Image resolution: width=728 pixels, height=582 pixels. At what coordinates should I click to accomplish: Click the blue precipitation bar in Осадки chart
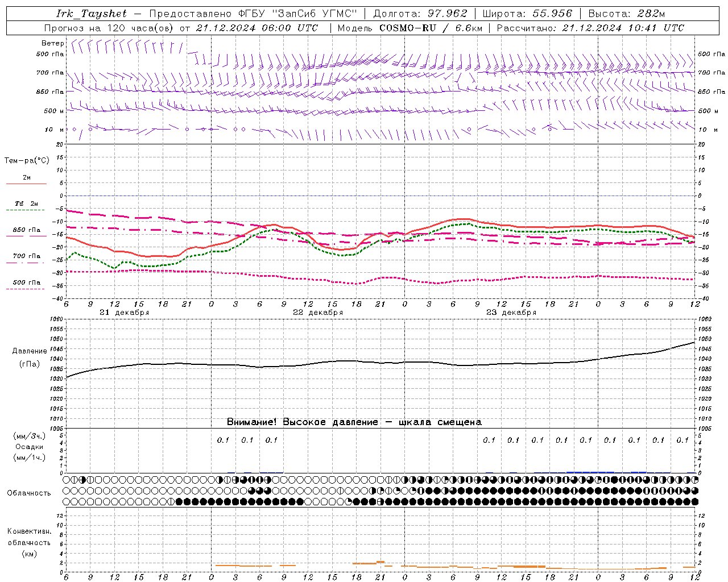(x=590, y=472)
